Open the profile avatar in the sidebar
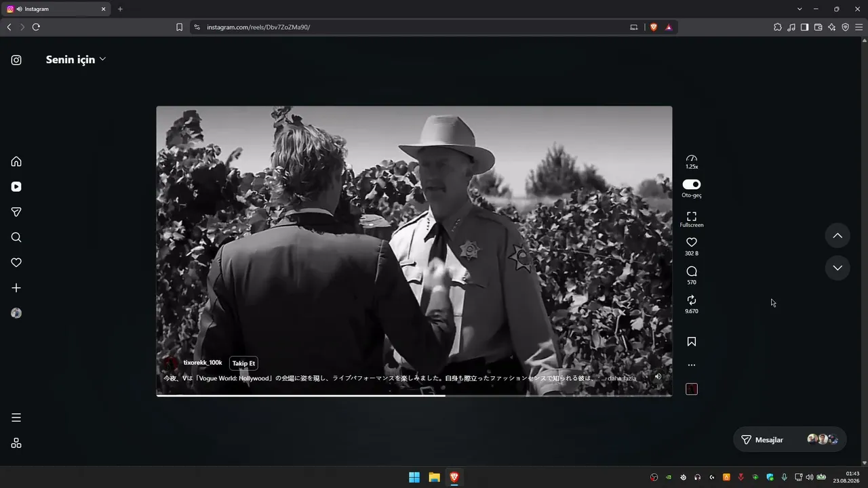 pyautogui.click(x=16, y=313)
